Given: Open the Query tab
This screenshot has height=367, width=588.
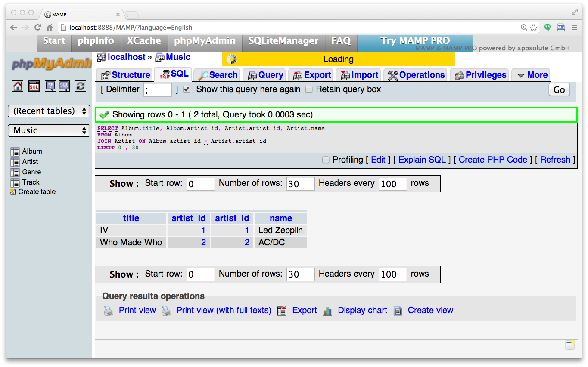Looking at the screenshot, I should point(265,75).
